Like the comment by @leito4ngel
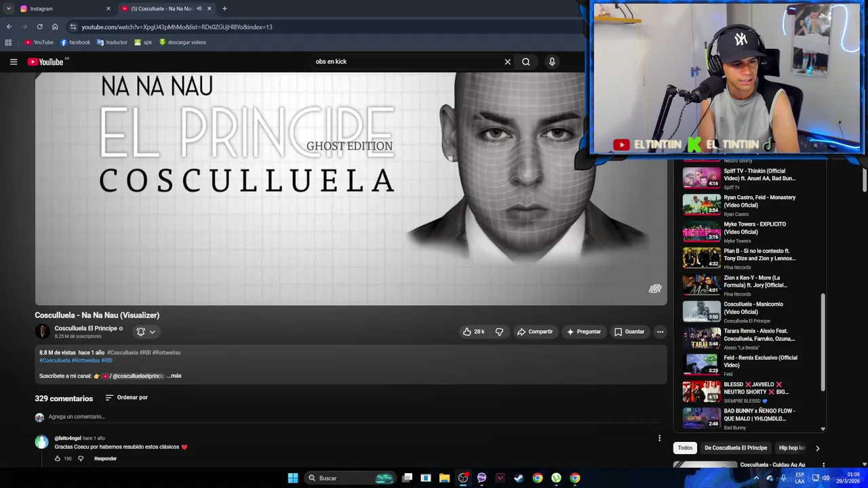The width and height of the screenshot is (868, 488). (x=58, y=459)
